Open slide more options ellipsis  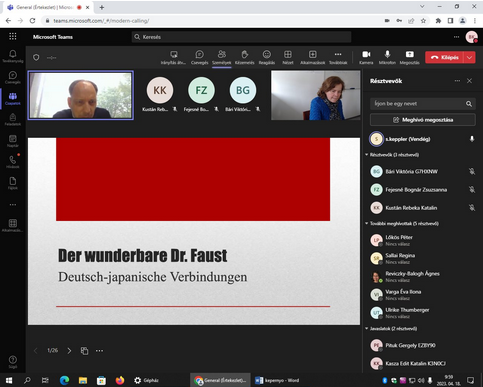pyautogui.click(x=99, y=351)
